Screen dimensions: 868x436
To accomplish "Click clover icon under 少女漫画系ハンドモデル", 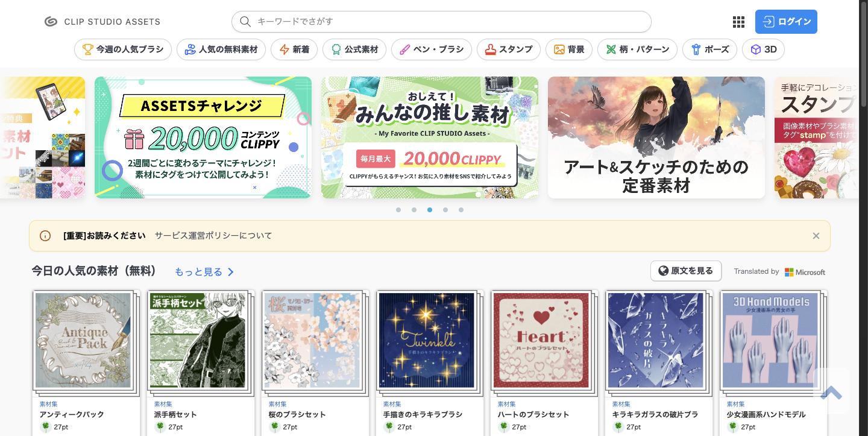I will point(732,427).
